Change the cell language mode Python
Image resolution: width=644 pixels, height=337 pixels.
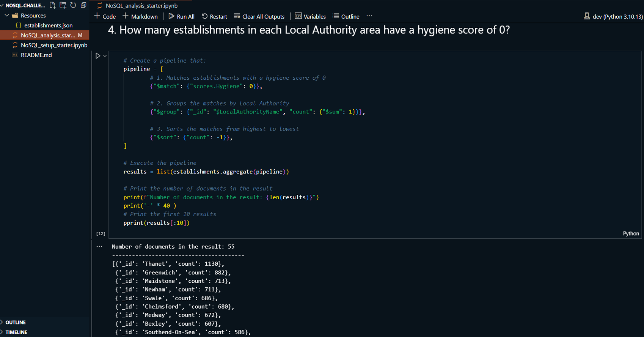point(630,233)
